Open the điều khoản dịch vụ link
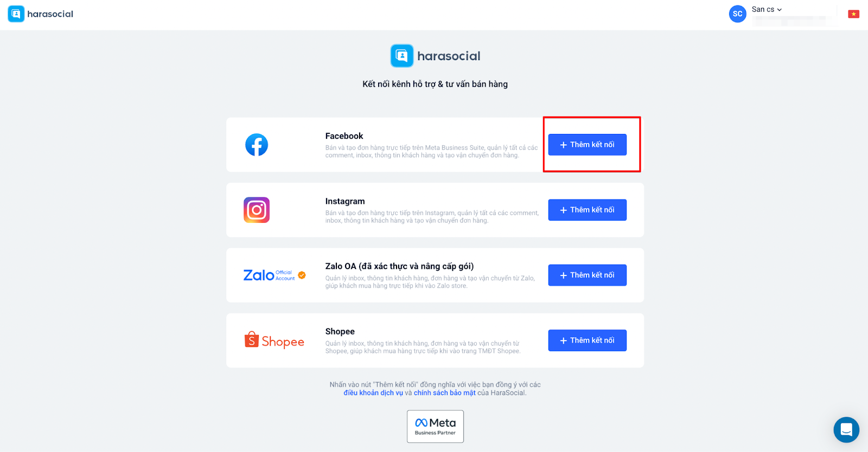Screen dimensions: 868x452 click(373, 393)
